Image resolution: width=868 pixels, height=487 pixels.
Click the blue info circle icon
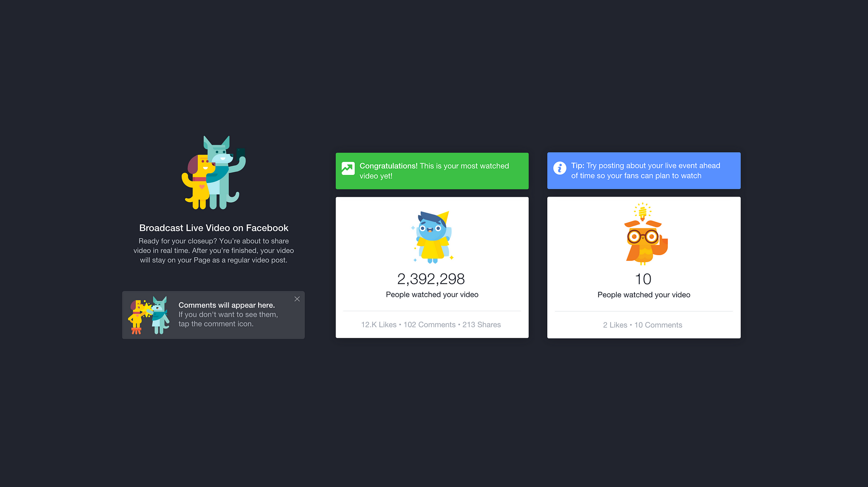coord(560,168)
